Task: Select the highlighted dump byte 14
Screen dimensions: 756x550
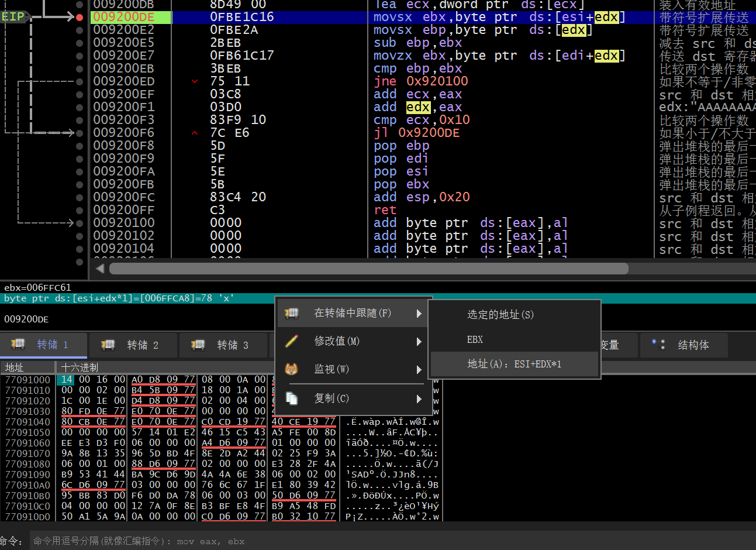Action: [67, 380]
